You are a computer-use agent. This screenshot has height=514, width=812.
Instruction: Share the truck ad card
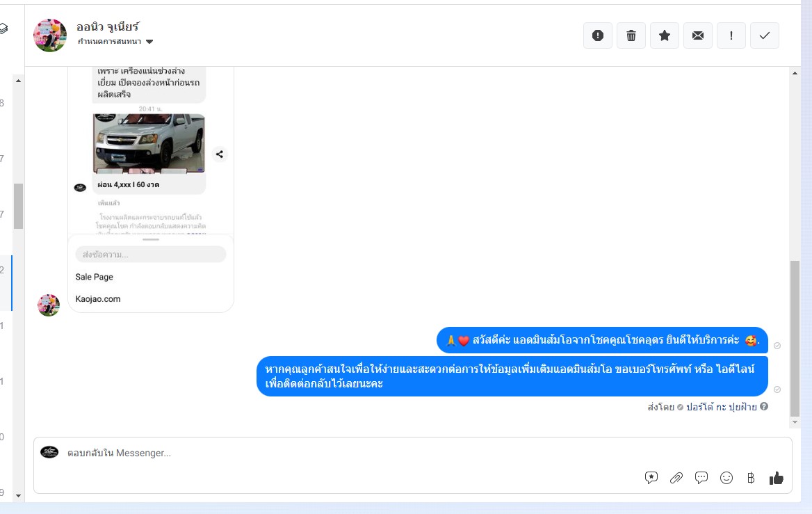pyautogui.click(x=220, y=154)
